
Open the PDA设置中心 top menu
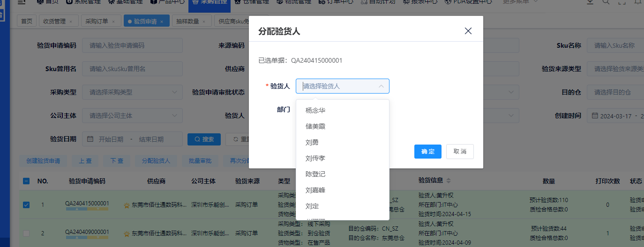469,2
